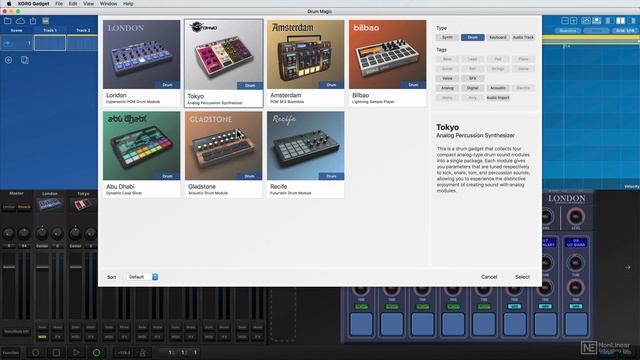Click the London gadget icon in mixer
640x360 pixels.
coord(50,204)
